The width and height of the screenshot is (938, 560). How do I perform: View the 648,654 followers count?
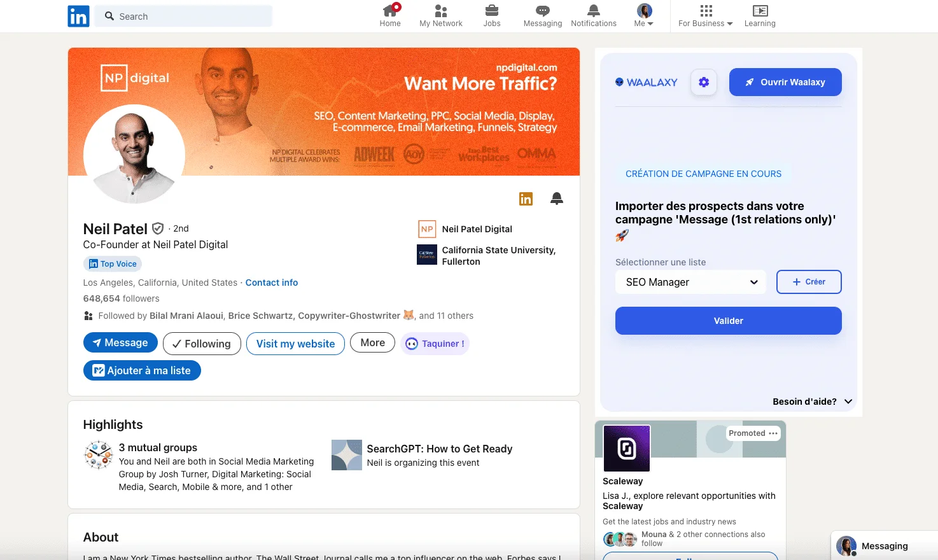tap(122, 298)
